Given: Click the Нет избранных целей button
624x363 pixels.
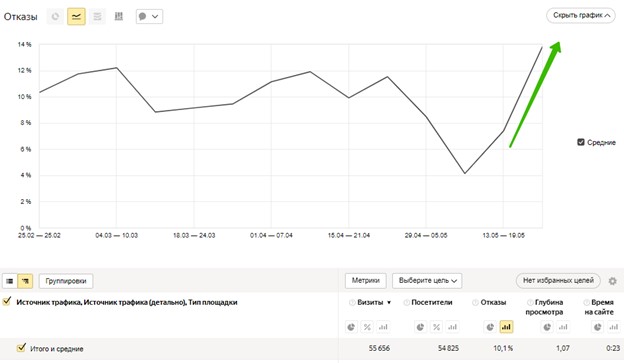Looking at the screenshot, I should click(558, 281).
